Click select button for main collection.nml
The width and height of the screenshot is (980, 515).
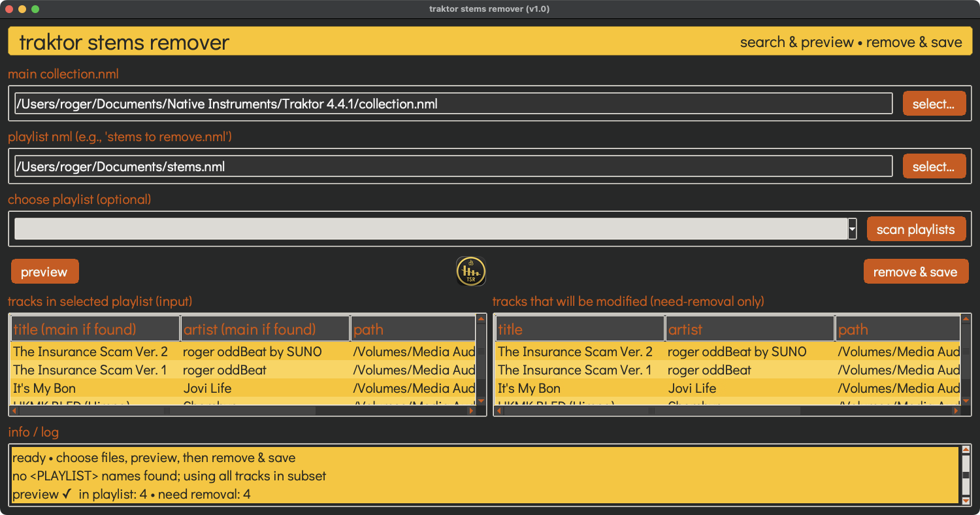coord(934,104)
